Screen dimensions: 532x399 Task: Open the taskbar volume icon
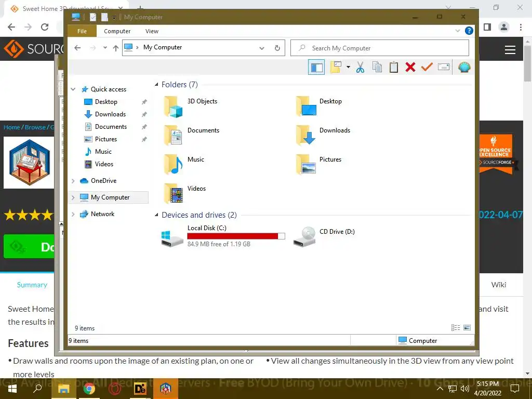(x=465, y=389)
